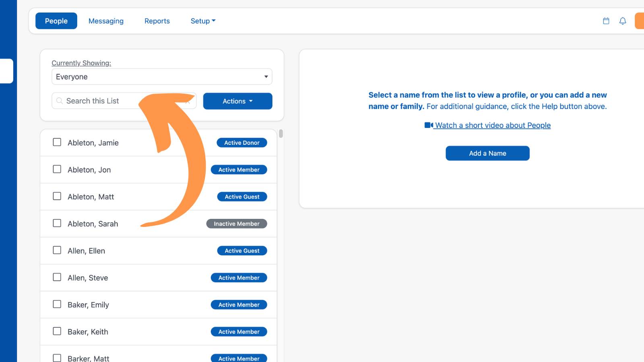Check the box for Ableton, Sarah

[x=57, y=223]
